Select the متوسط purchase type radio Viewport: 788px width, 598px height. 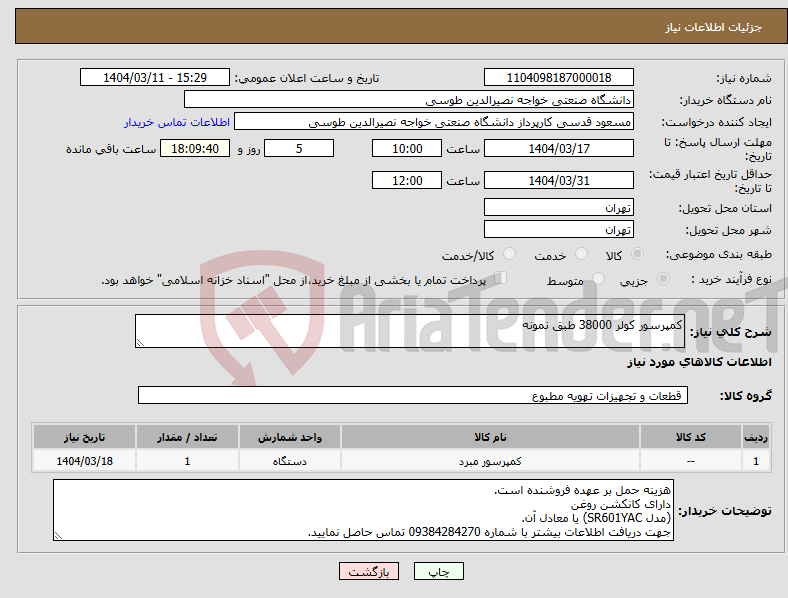coord(598,278)
